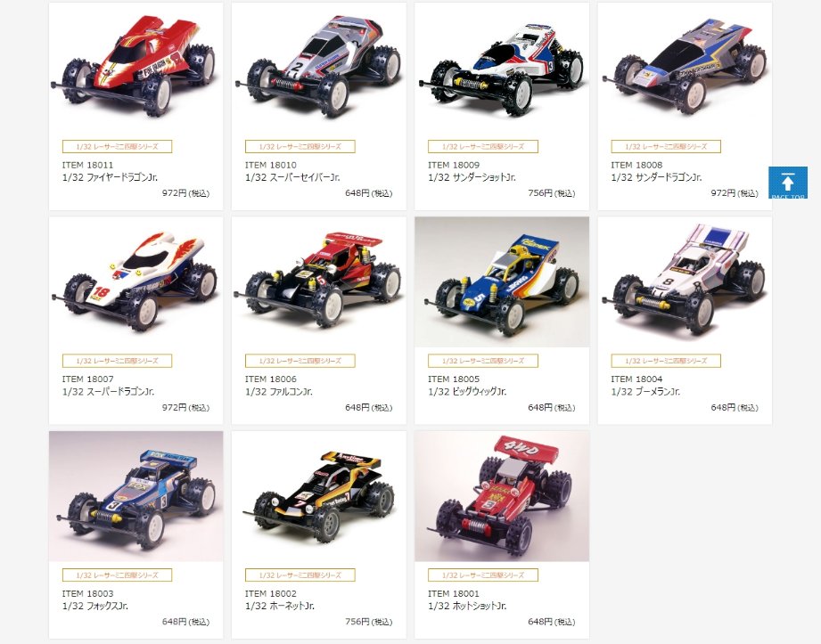
Task: Open the ITEM 18005 blue car photo
Action: point(502,282)
